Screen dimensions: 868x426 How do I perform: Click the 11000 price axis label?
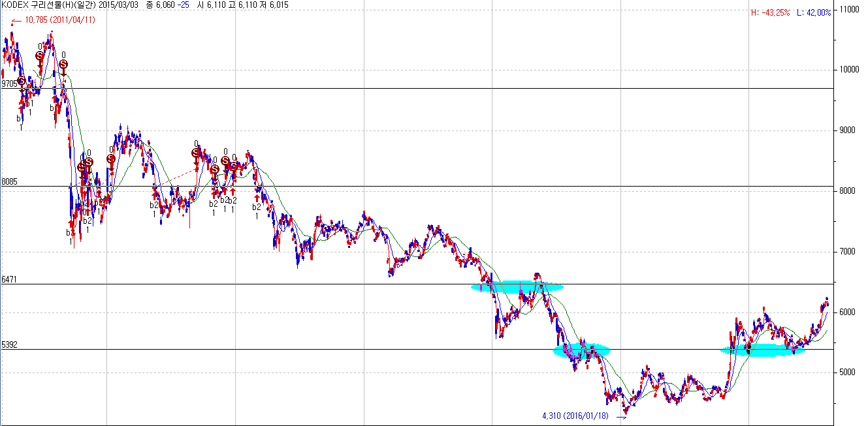click(850, 9)
